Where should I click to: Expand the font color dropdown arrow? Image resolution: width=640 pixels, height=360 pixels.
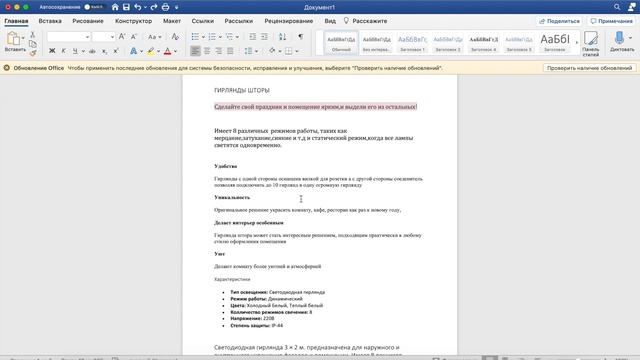pos(176,51)
